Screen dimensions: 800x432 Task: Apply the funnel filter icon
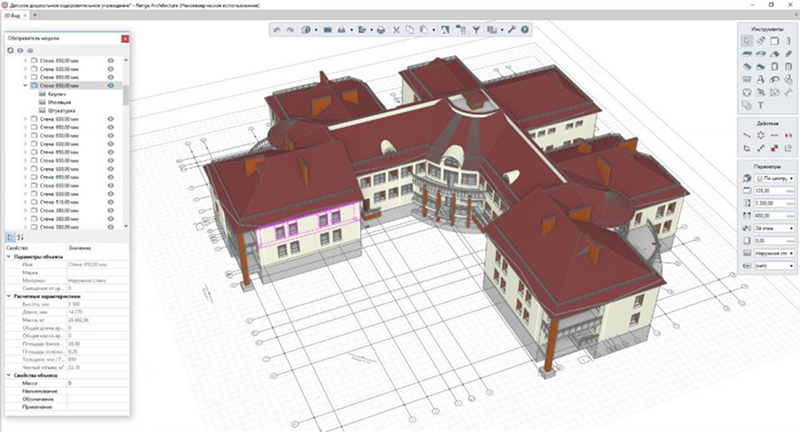tap(476, 30)
